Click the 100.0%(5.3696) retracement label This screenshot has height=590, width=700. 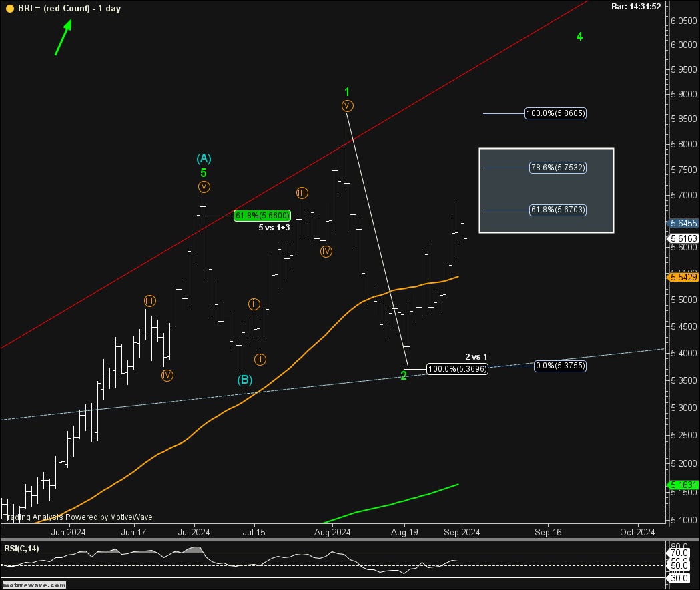(457, 369)
